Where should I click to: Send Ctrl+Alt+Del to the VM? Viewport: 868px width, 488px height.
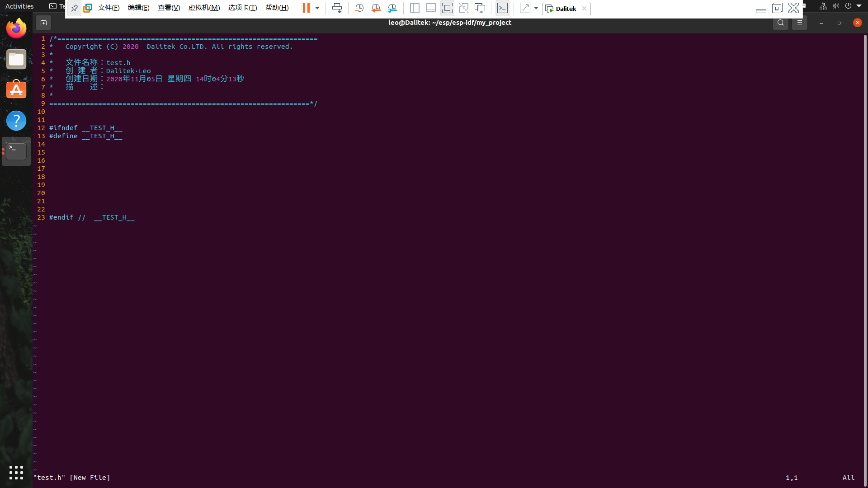[337, 8]
